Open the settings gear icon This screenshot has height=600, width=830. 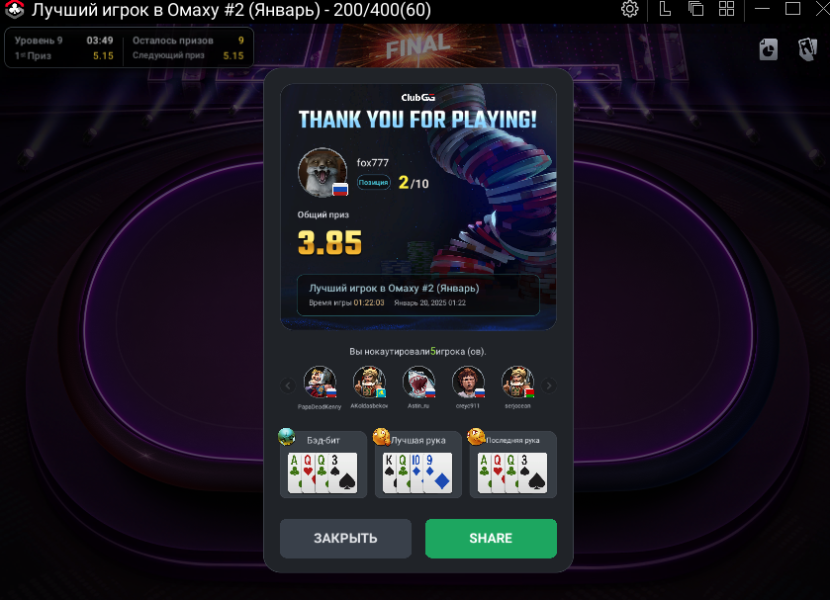click(629, 9)
